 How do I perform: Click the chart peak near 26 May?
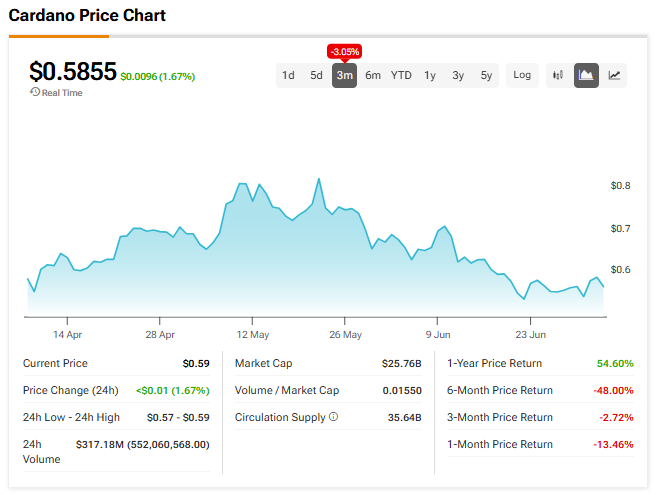point(318,180)
